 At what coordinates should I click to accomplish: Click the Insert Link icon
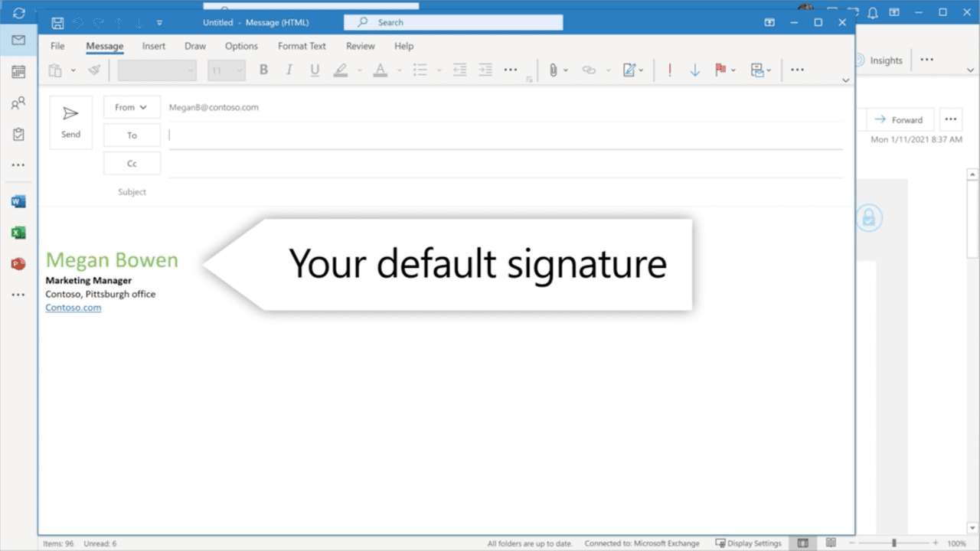[x=589, y=70]
